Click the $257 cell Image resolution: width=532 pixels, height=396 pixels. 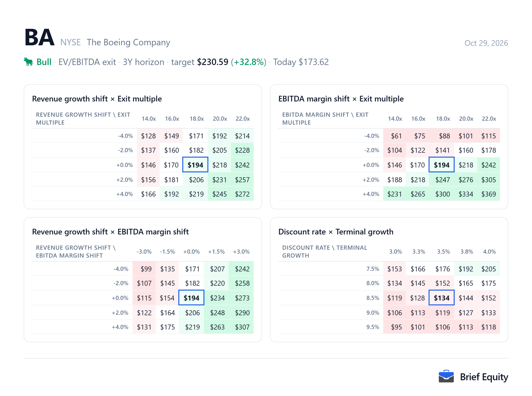pyautogui.click(x=242, y=180)
